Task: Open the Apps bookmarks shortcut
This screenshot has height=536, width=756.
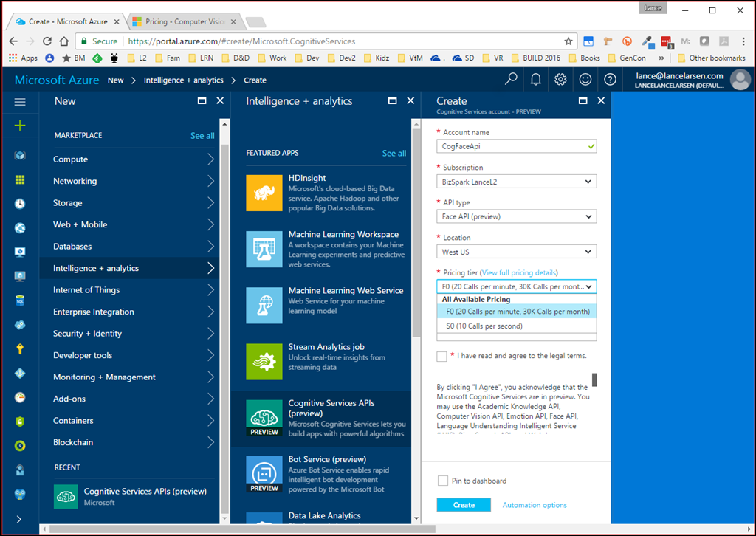Action: 23,58
